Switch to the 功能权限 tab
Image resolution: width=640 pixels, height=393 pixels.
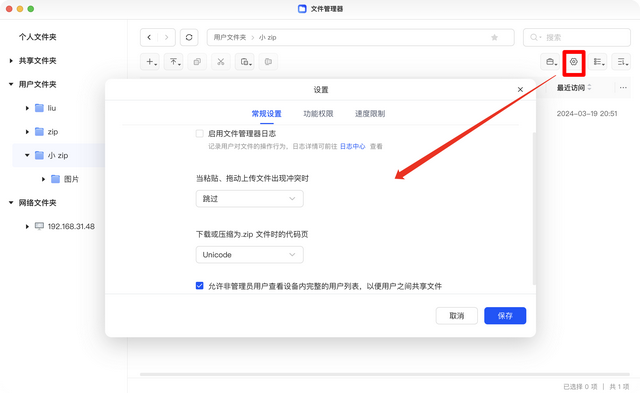click(318, 114)
